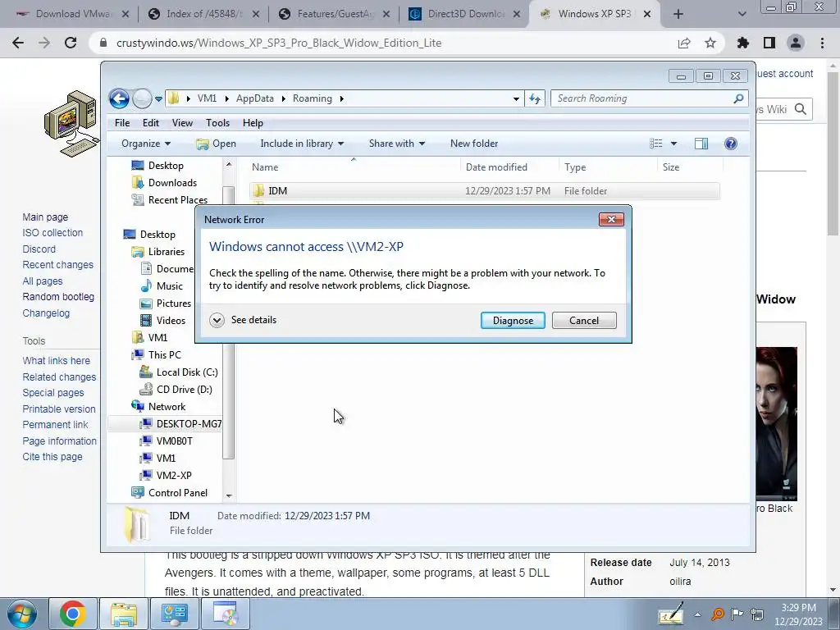Image resolution: width=840 pixels, height=630 pixels.
Task: Toggle Chrome's side panel icon
Action: 769,43
